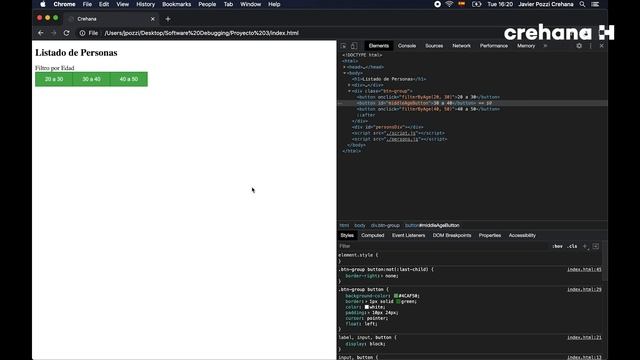Go back with the browser back arrow
640x360 pixels.
pyautogui.click(x=40, y=33)
